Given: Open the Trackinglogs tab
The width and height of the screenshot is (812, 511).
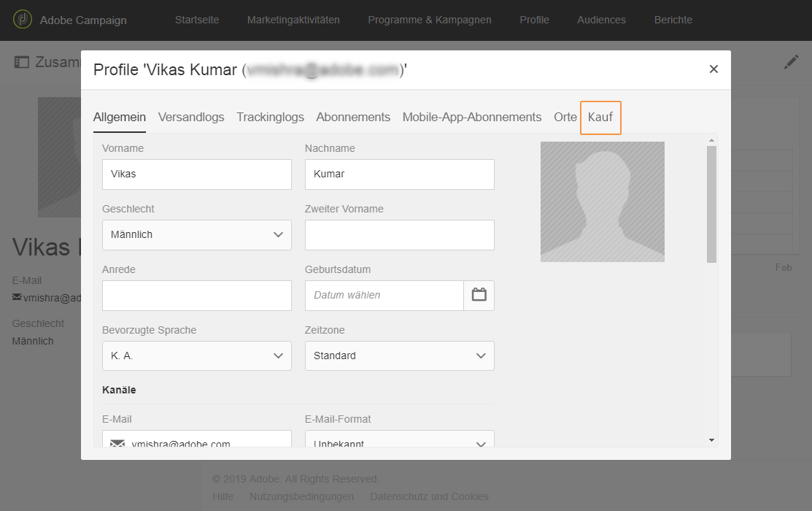Looking at the screenshot, I should click(270, 117).
